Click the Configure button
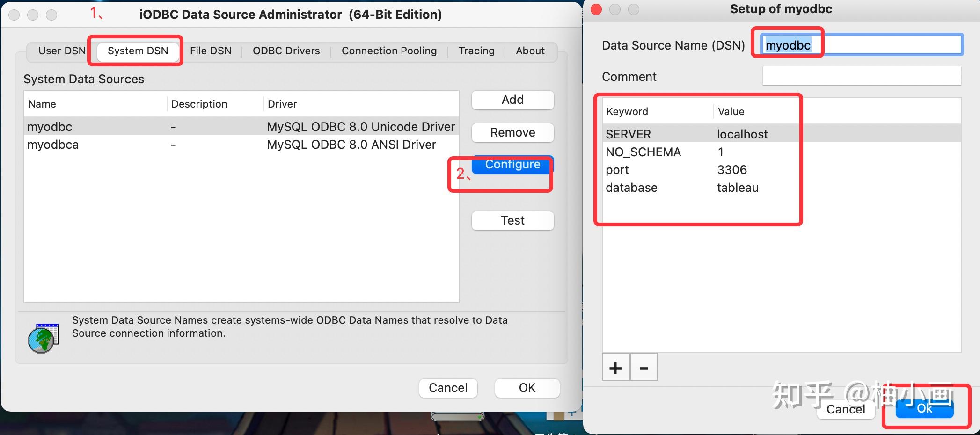The height and width of the screenshot is (435, 980). coord(512,164)
